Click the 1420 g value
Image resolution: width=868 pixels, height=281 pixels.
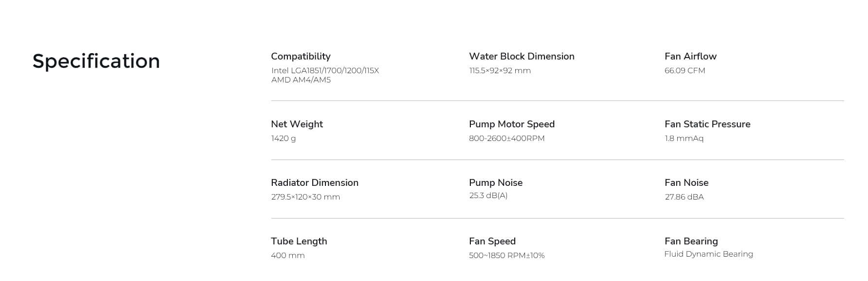pyautogui.click(x=283, y=139)
